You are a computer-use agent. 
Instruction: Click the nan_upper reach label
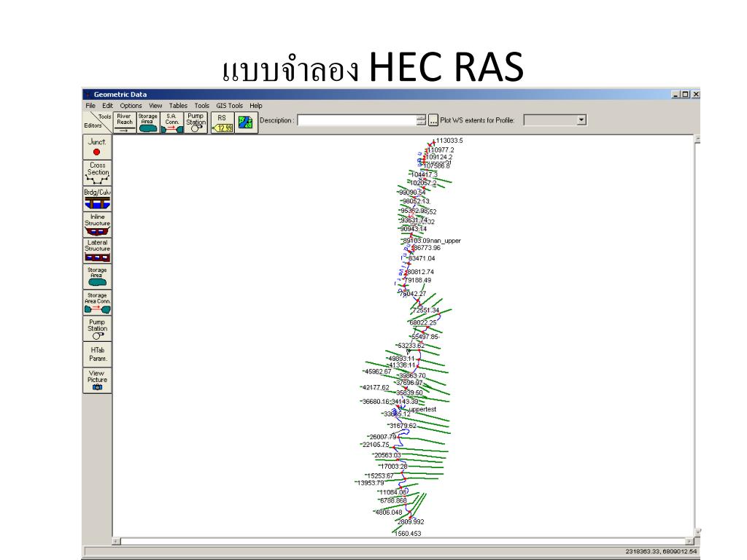tap(446, 241)
